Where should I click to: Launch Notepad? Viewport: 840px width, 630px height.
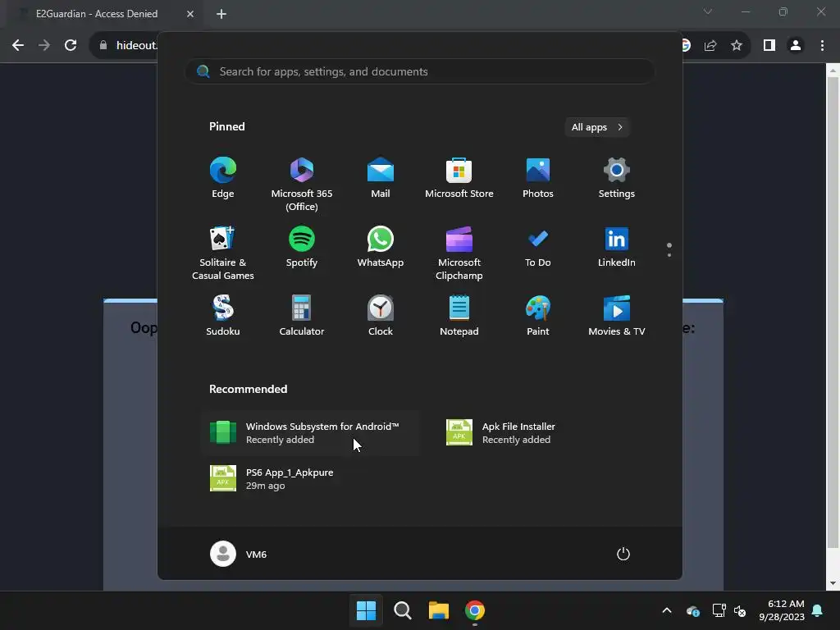(459, 316)
